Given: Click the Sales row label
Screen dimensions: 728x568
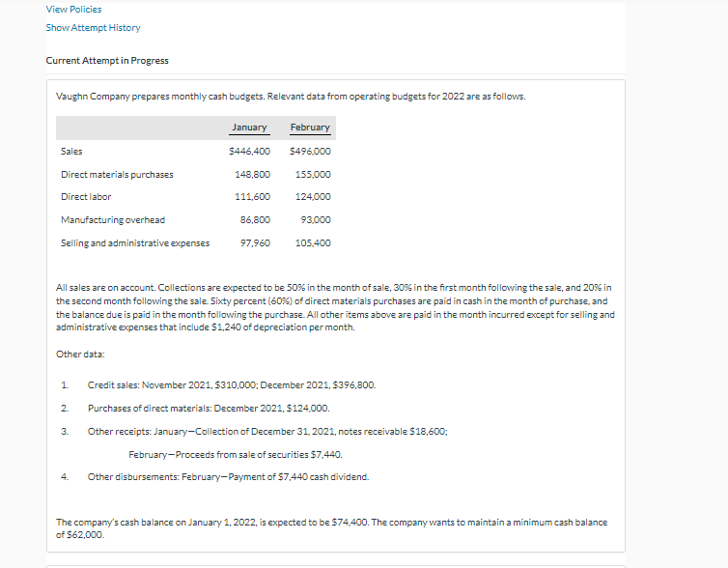Looking at the screenshot, I should [x=71, y=152].
